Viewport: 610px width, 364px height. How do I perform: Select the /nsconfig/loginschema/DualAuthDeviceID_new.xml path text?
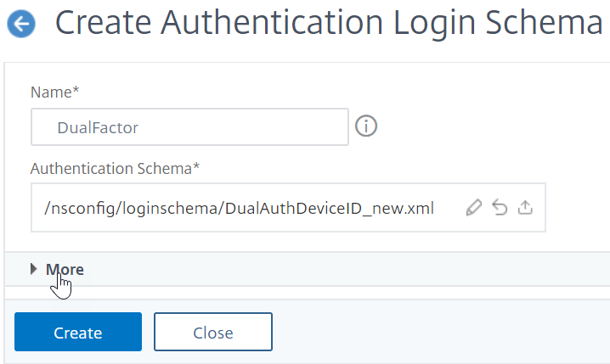point(239,209)
